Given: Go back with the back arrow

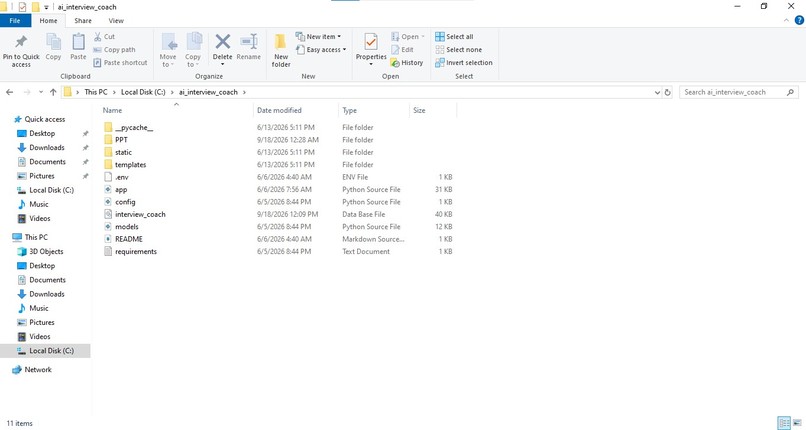Looking at the screenshot, I should (x=10, y=92).
